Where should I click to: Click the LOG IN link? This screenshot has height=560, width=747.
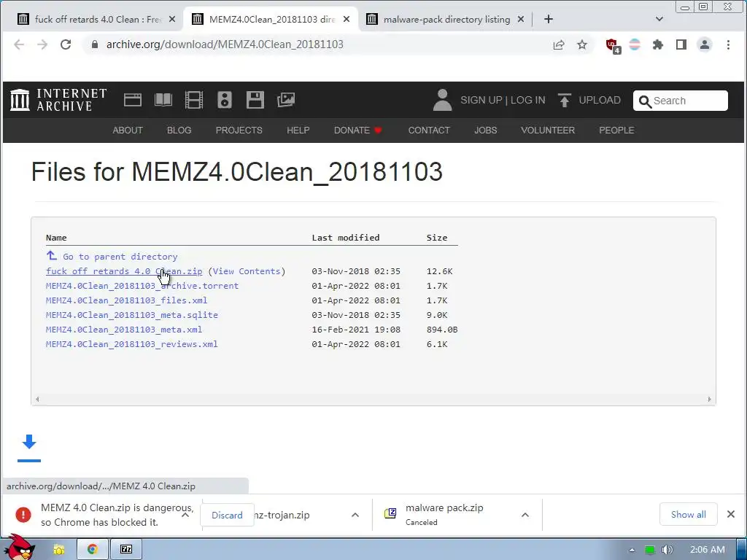point(528,100)
